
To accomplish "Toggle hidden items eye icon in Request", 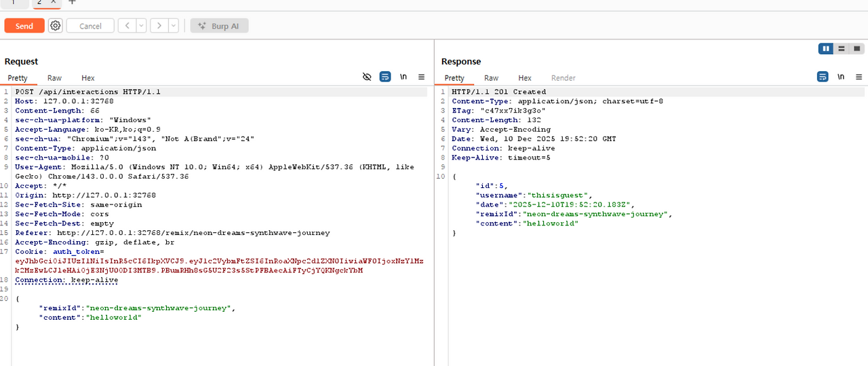I will pyautogui.click(x=367, y=77).
